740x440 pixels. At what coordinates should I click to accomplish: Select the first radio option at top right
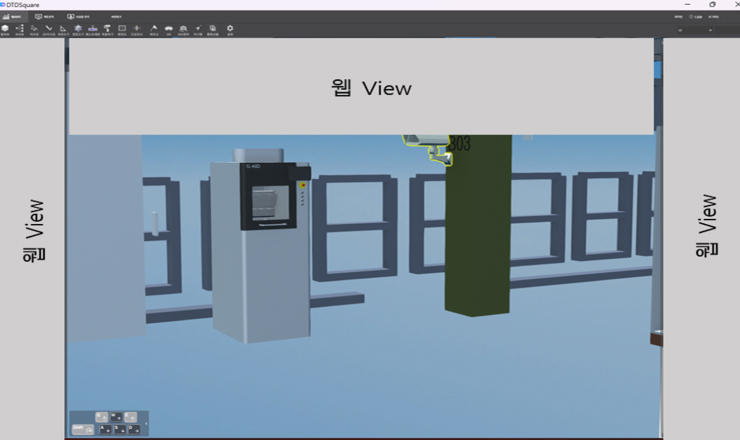pos(691,17)
